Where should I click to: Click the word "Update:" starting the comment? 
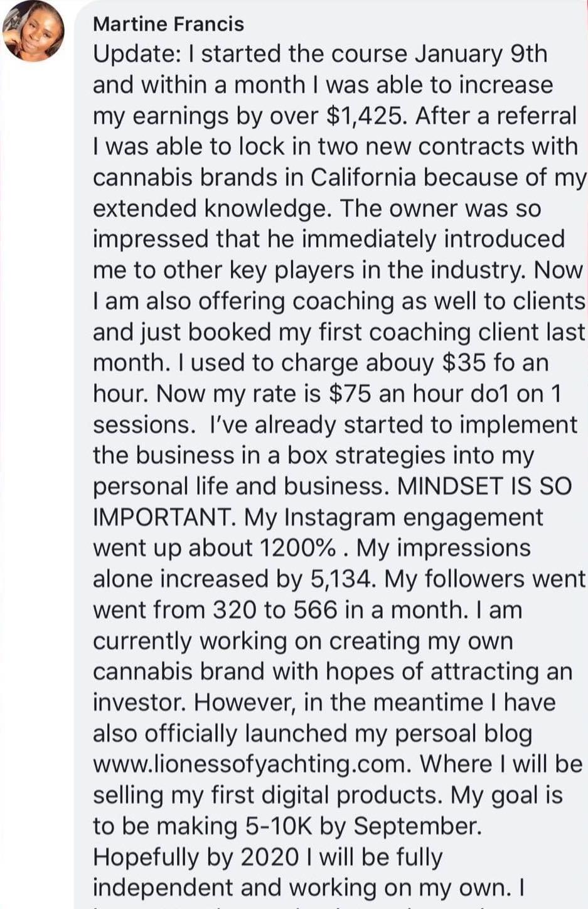point(136,54)
